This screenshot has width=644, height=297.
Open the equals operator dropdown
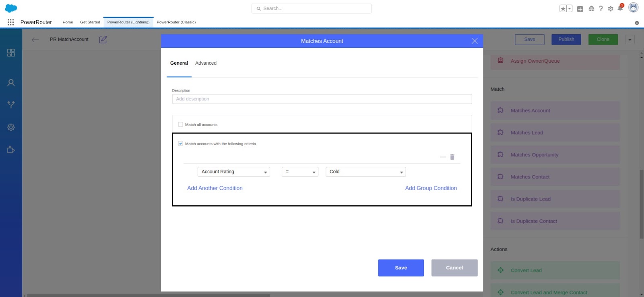click(300, 172)
